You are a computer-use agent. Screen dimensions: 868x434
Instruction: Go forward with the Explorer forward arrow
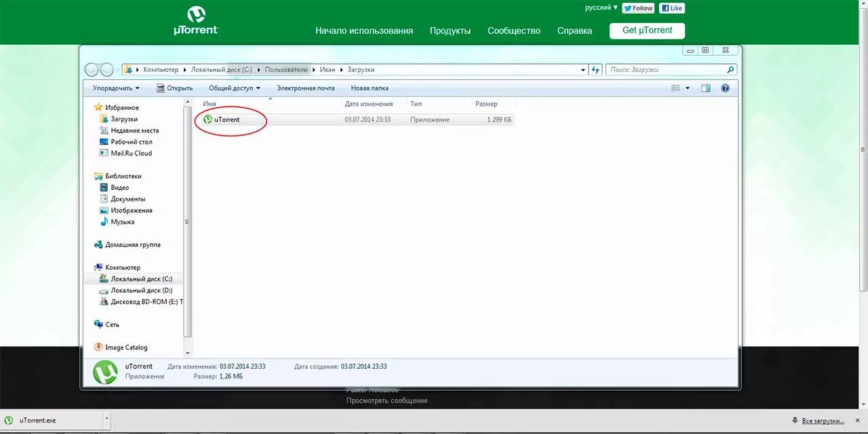[x=107, y=69]
